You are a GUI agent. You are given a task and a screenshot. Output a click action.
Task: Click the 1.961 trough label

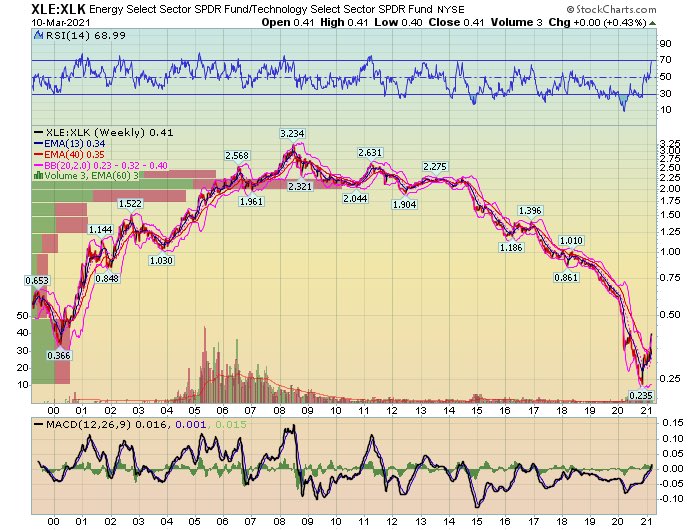pyautogui.click(x=251, y=202)
